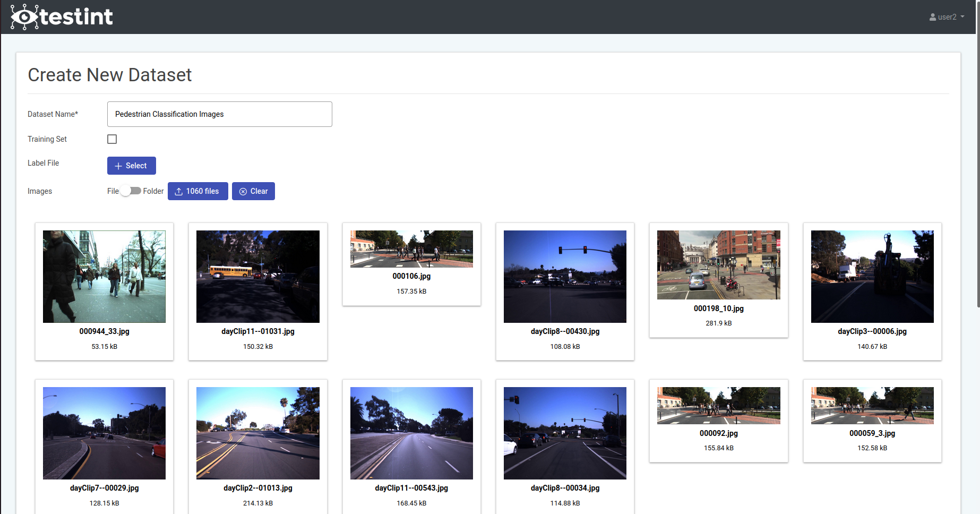Open thumbnail 000944_33.jpg
The image size is (980, 514).
coord(104,277)
